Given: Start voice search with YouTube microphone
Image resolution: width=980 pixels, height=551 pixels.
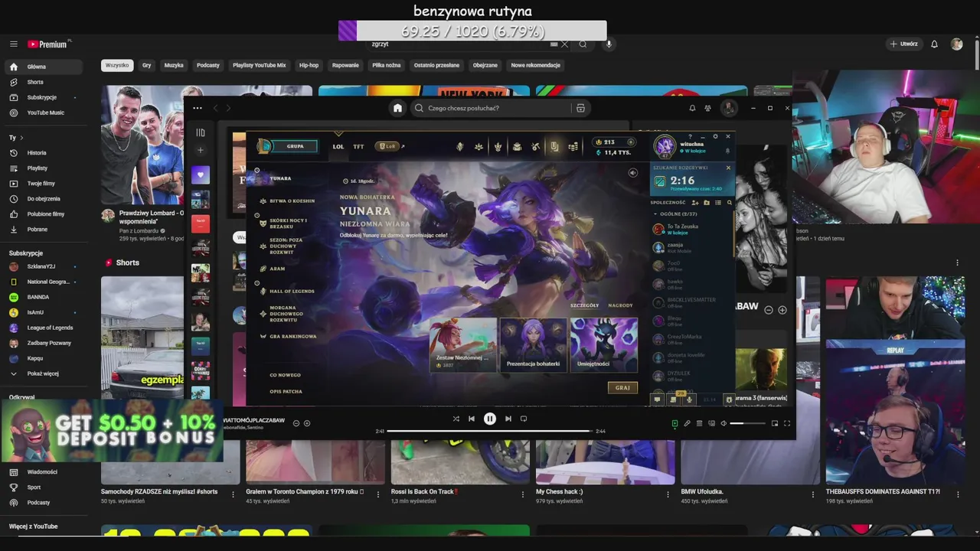Looking at the screenshot, I should coord(609,44).
